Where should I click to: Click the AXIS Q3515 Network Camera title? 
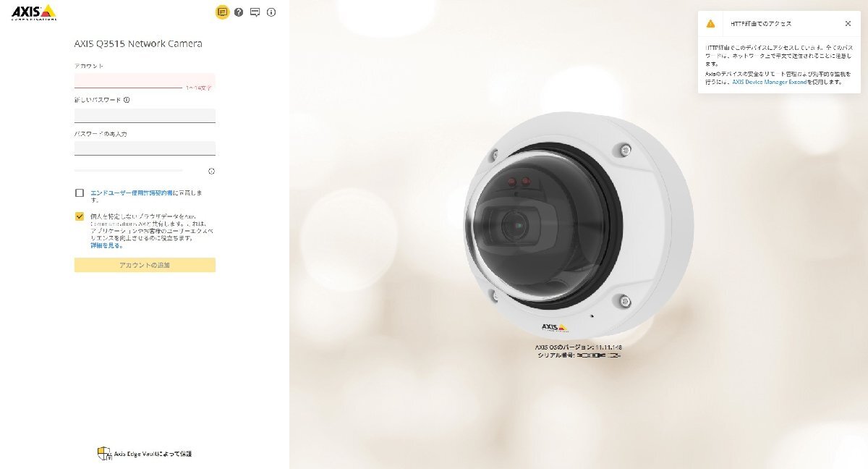(138, 43)
